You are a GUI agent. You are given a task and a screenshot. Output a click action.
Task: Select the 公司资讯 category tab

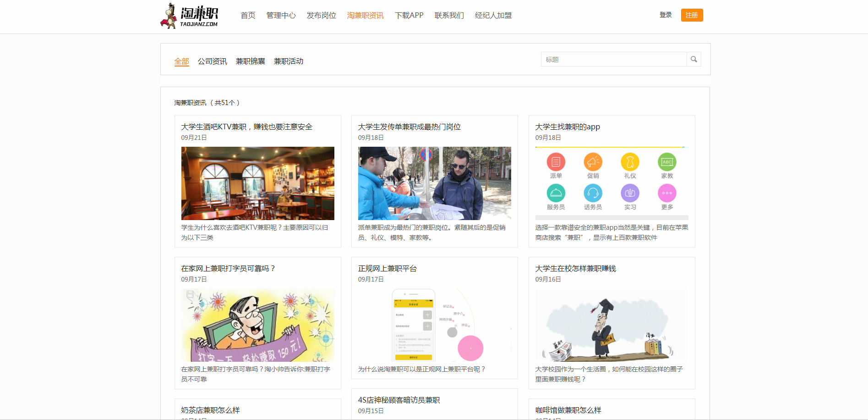coord(213,61)
